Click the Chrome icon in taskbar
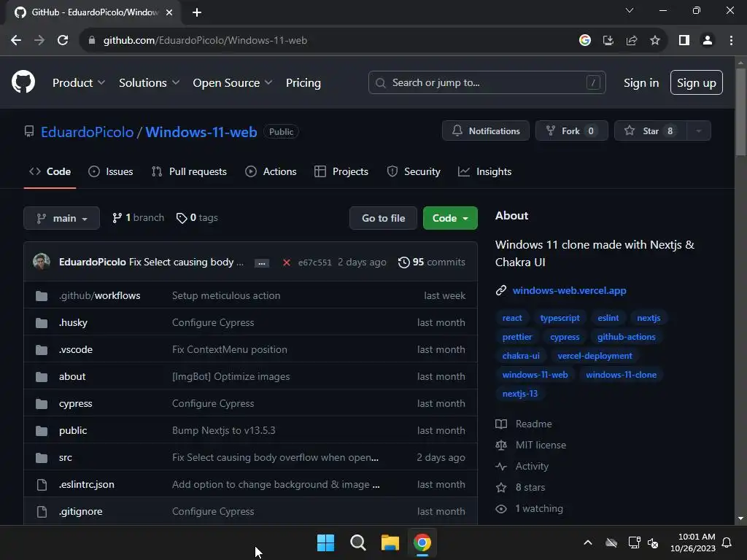 pos(422,542)
